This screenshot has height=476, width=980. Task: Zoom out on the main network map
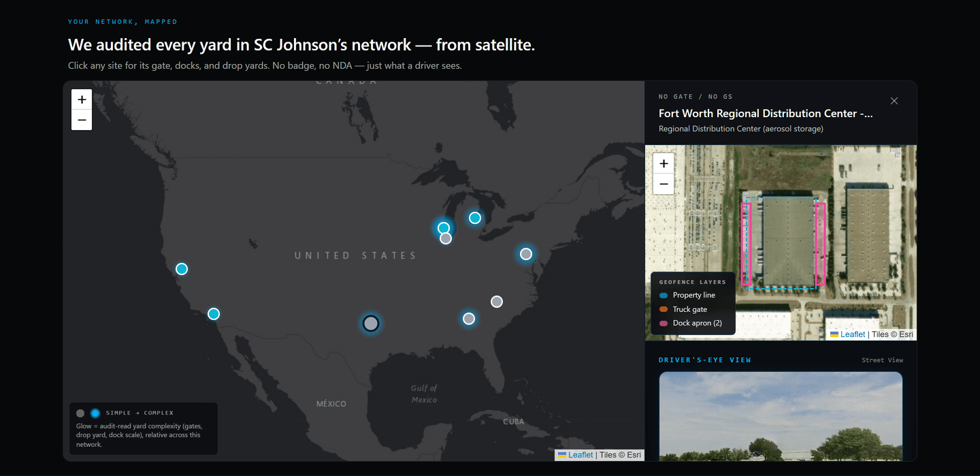(x=82, y=120)
